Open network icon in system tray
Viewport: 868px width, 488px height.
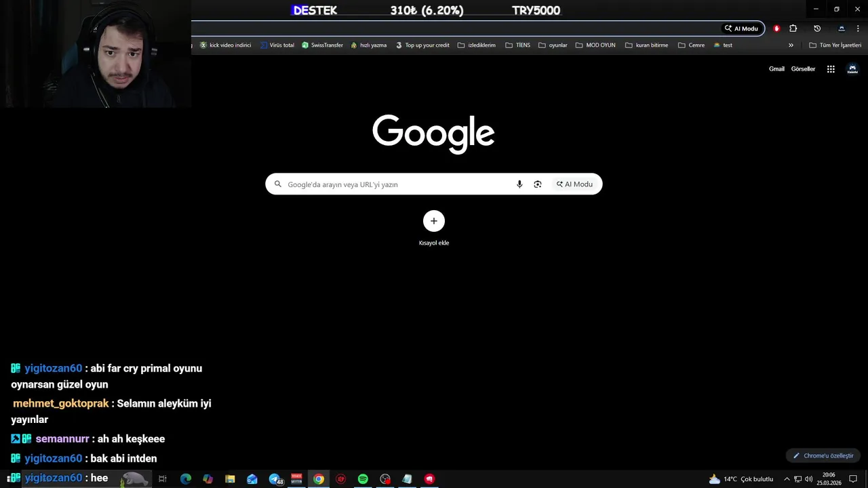click(797, 479)
